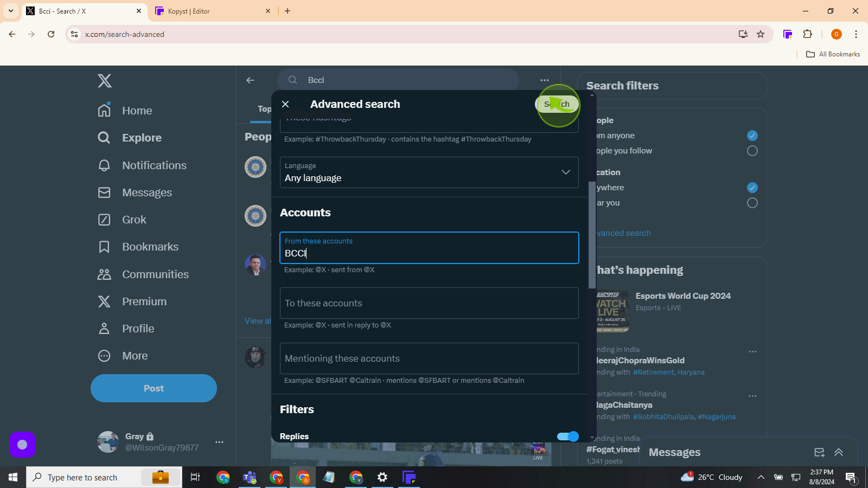
Task: Reload the page
Action: [51, 34]
